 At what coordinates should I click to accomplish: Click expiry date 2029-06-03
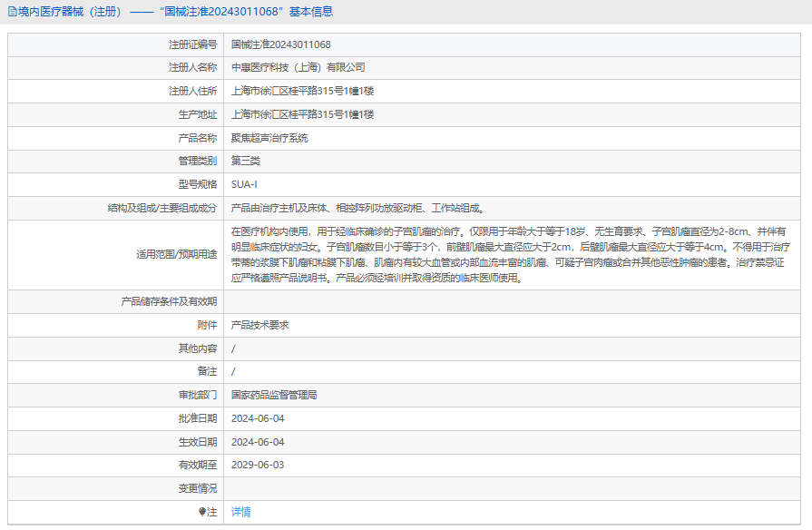(258, 465)
